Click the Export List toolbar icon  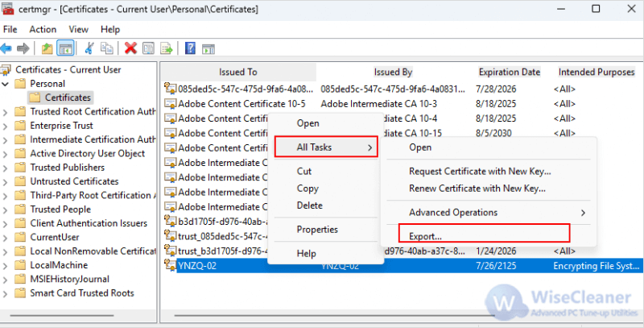(166, 48)
